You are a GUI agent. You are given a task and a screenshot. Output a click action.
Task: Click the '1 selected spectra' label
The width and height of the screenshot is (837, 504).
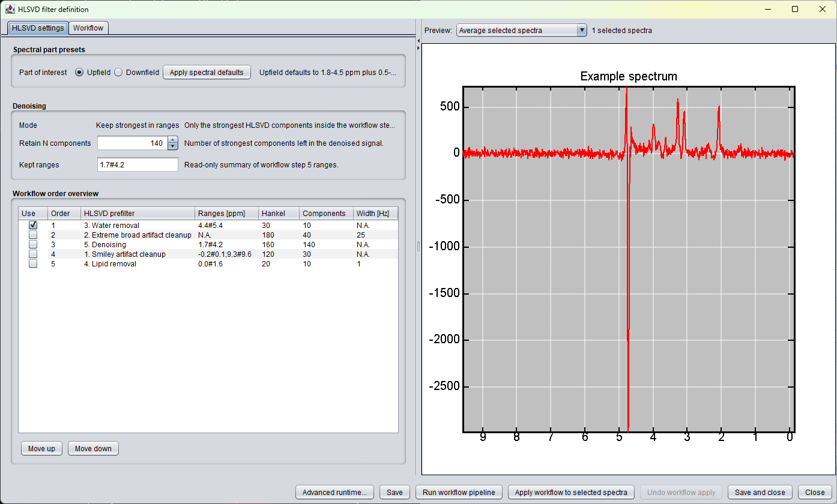click(621, 31)
